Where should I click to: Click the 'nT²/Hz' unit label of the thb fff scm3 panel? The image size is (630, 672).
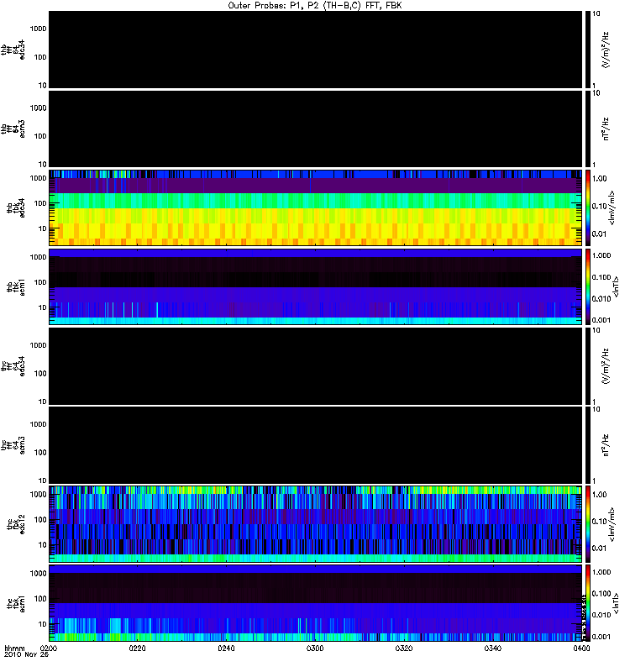pyautogui.click(x=606, y=129)
